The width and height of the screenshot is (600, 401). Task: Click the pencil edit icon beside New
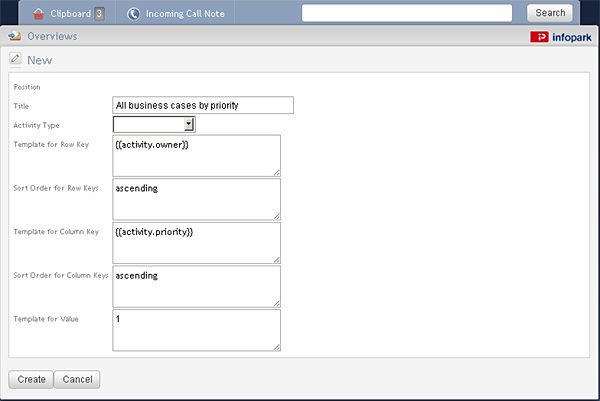click(15, 59)
